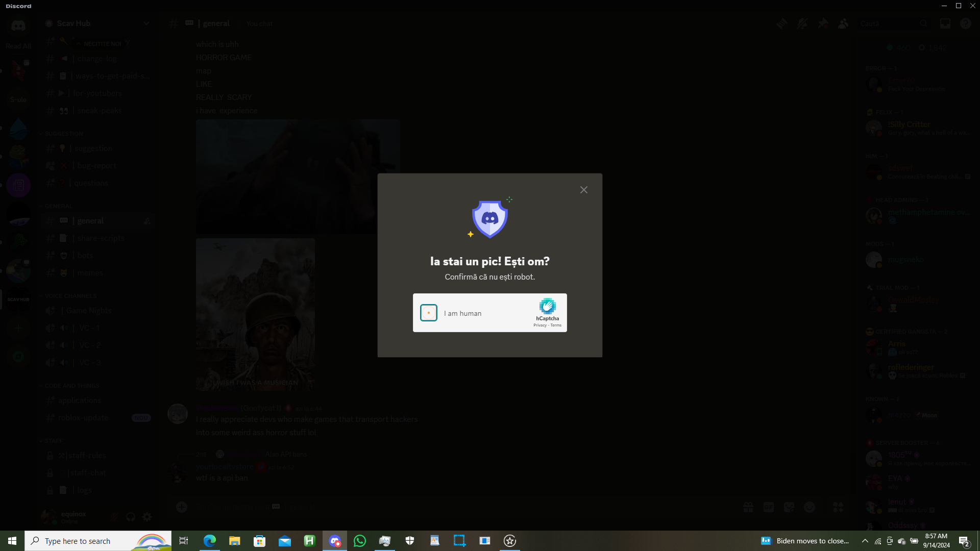This screenshot has height=551, width=980.
Task: Open user settings gear icon
Action: [x=147, y=517]
